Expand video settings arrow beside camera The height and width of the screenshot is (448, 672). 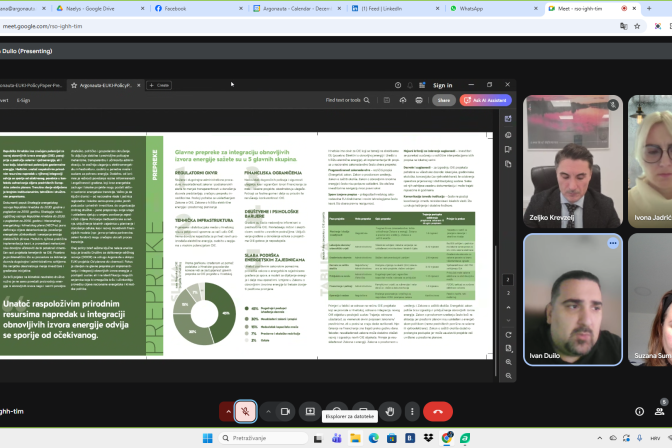tap(268, 411)
